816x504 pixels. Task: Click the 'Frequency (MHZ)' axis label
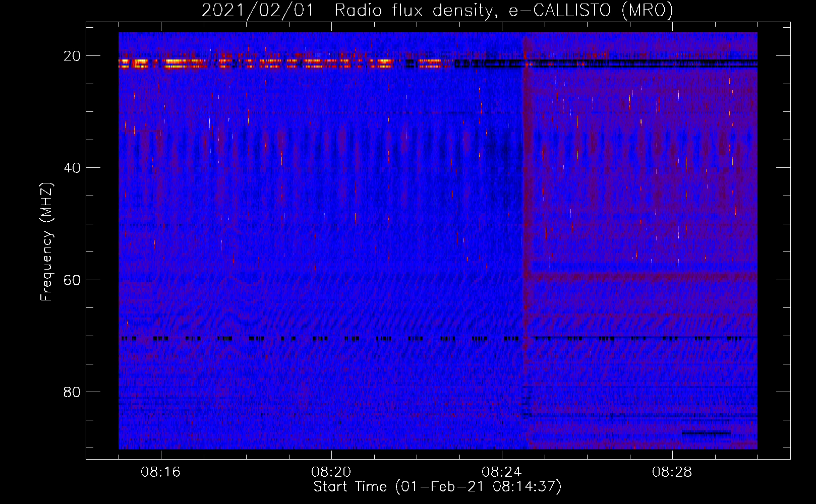46,242
